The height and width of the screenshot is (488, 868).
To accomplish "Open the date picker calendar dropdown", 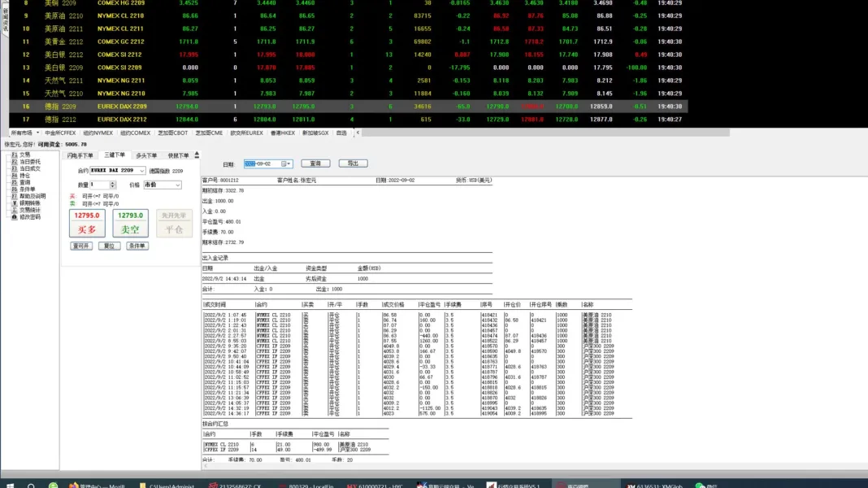I will 286,164.
